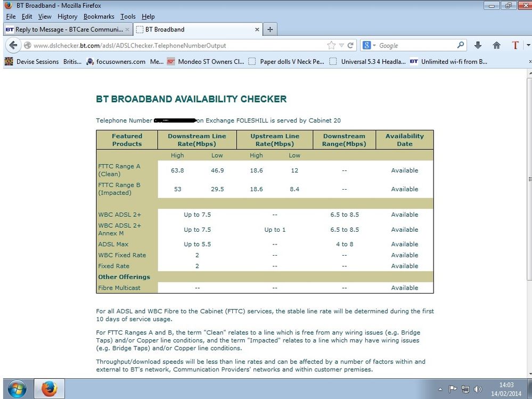Click the 'Up to 1' upstream cell
This screenshot has width=532, height=399.
pos(275,230)
